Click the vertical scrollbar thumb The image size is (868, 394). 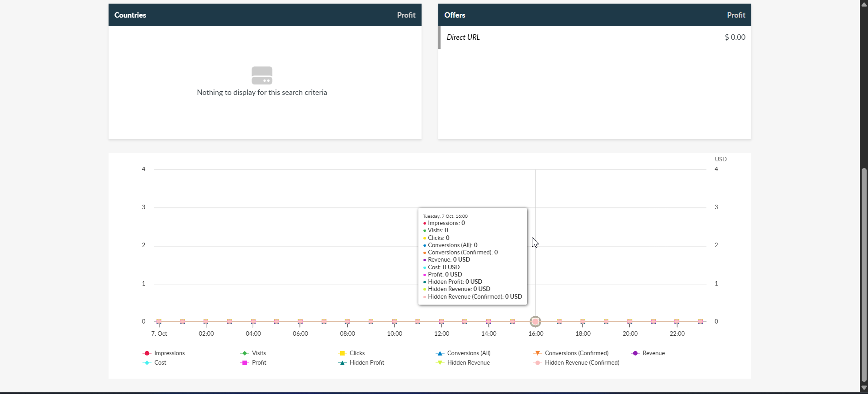tap(864, 275)
